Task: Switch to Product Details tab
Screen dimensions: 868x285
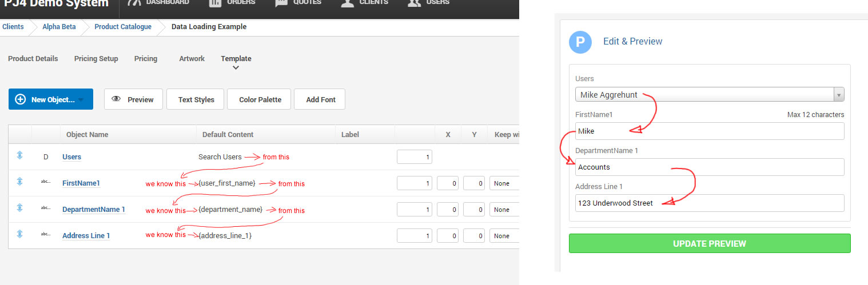Action: point(33,59)
